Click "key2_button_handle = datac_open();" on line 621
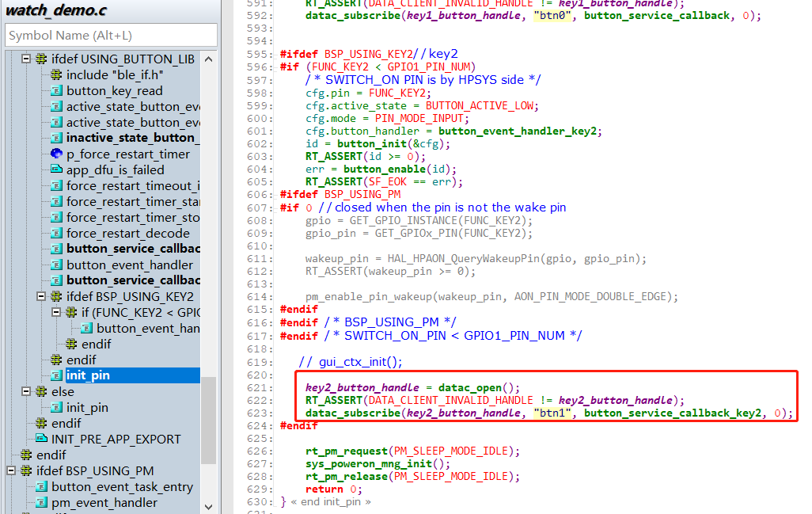812x514 pixels. click(x=412, y=387)
